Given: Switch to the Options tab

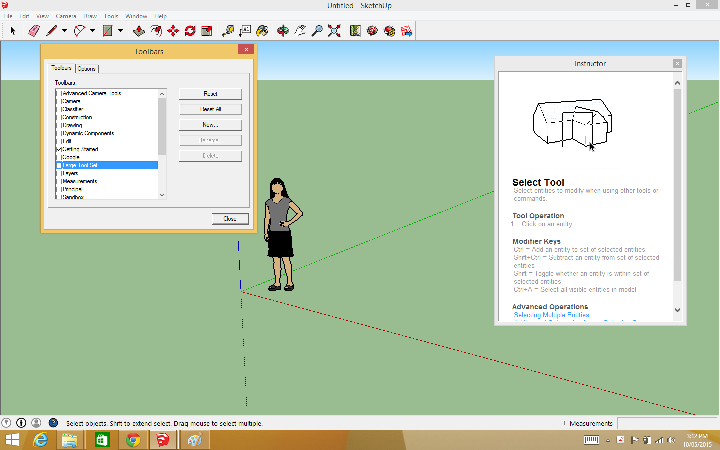Looking at the screenshot, I should tap(87, 68).
